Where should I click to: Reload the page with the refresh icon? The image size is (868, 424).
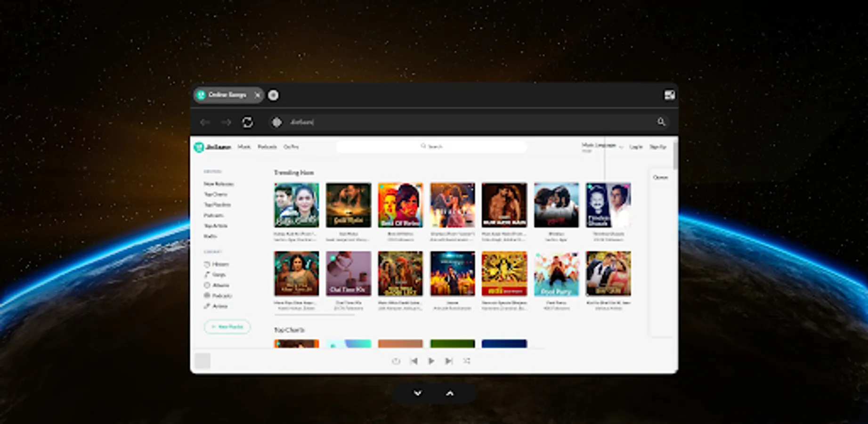click(247, 122)
